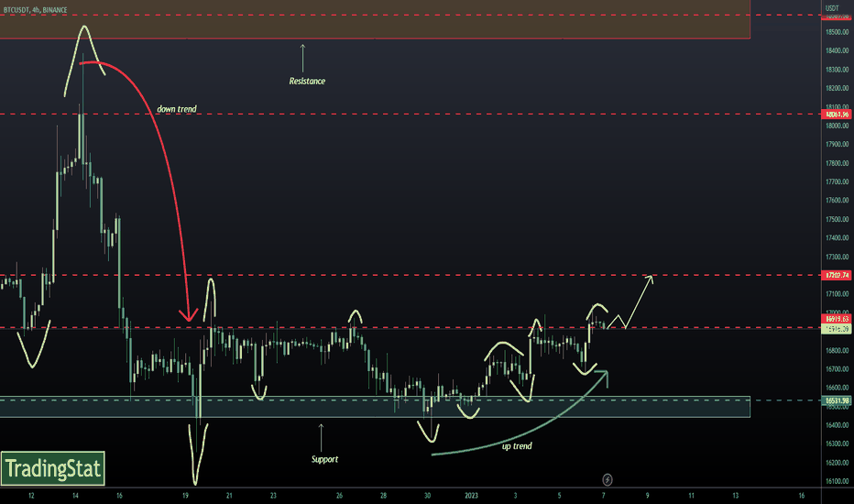This screenshot has height=504, width=854.
Task: Click date 14 on the time axis
Action: click(75, 495)
